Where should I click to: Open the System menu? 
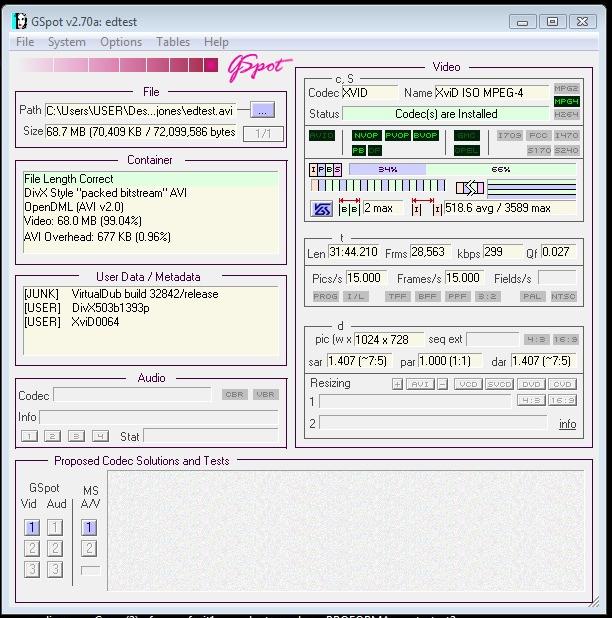(x=67, y=42)
